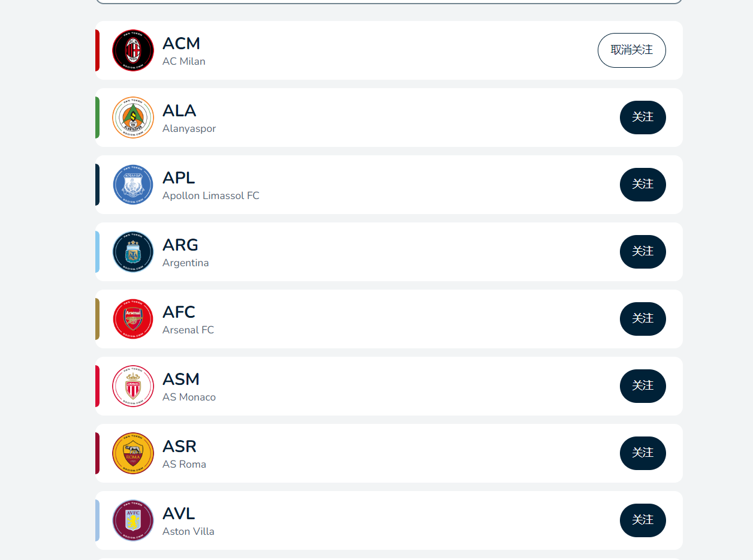The height and width of the screenshot is (560, 753).
Task: Select the Aston Villa subtitle text
Action: pos(188,532)
